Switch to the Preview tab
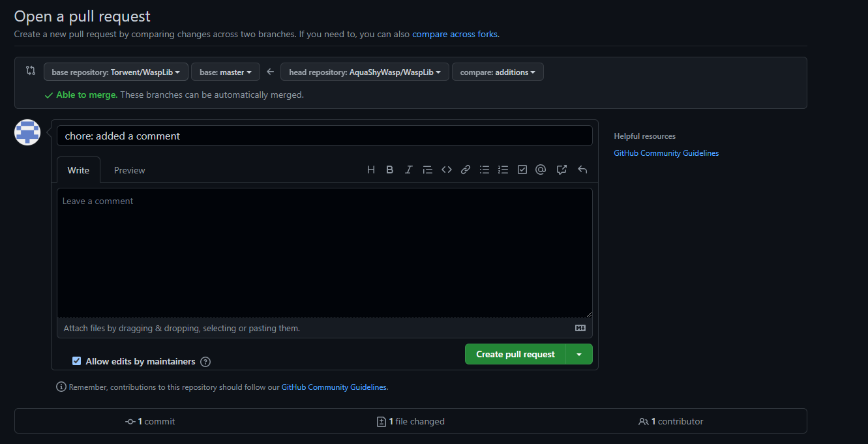Image resolution: width=868 pixels, height=444 pixels. (130, 170)
